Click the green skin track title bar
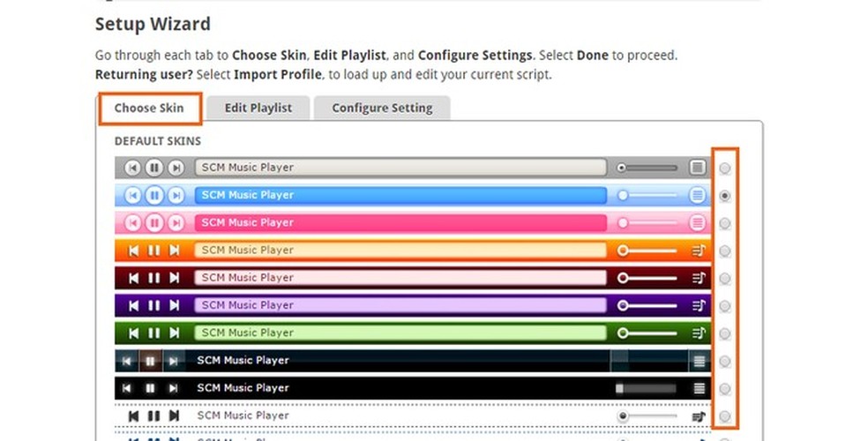The image size is (868, 441). pos(400,333)
